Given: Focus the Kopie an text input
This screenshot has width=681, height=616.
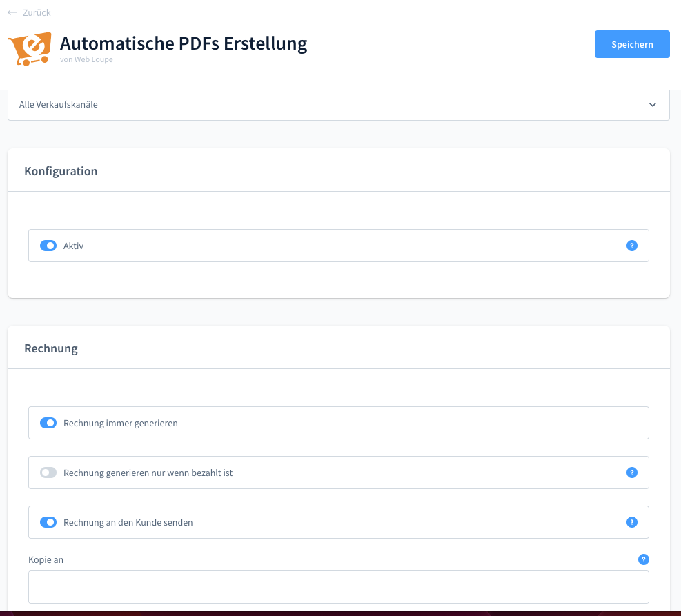Looking at the screenshot, I should coord(338,587).
